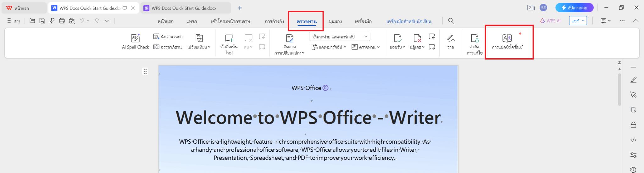Open the more options ellipsis
Viewport: 644px width, 173px height.
tap(622, 21)
